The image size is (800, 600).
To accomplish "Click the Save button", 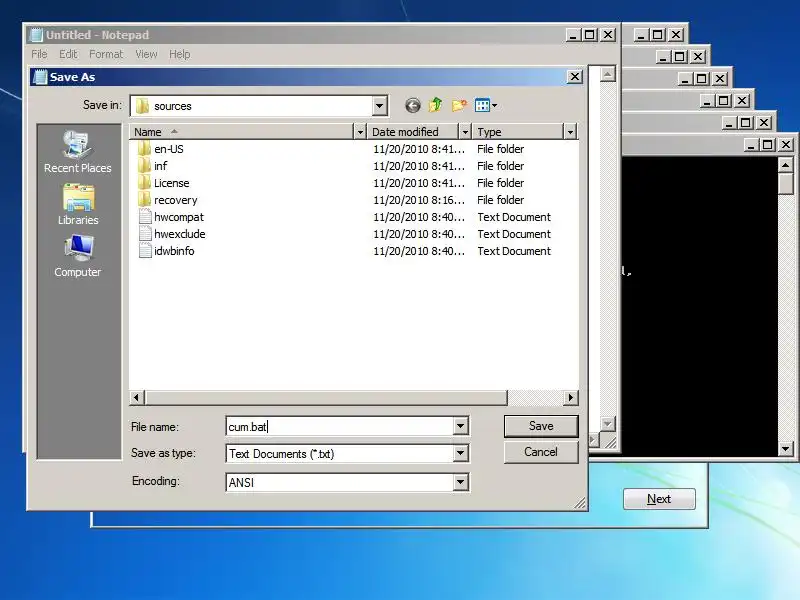I will 541,426.
